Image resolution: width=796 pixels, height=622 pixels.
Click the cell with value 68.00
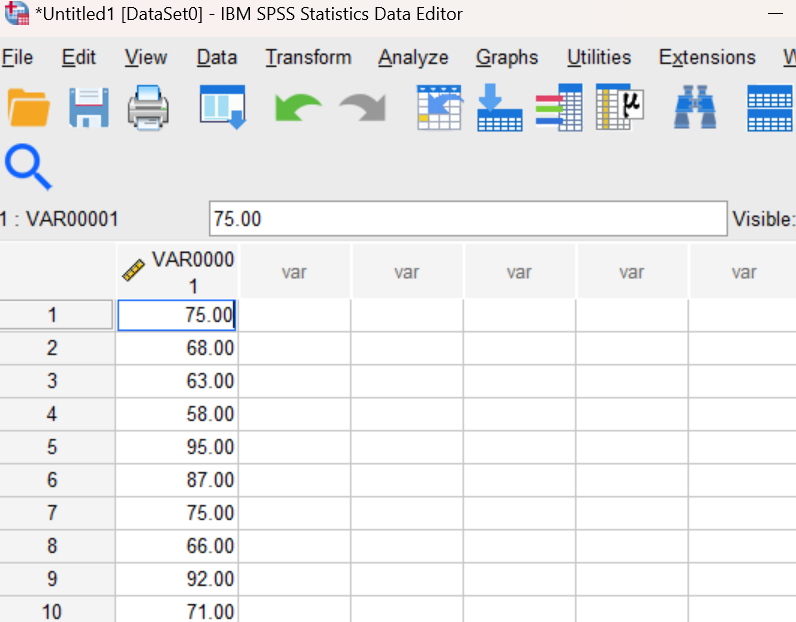[177, 348]
